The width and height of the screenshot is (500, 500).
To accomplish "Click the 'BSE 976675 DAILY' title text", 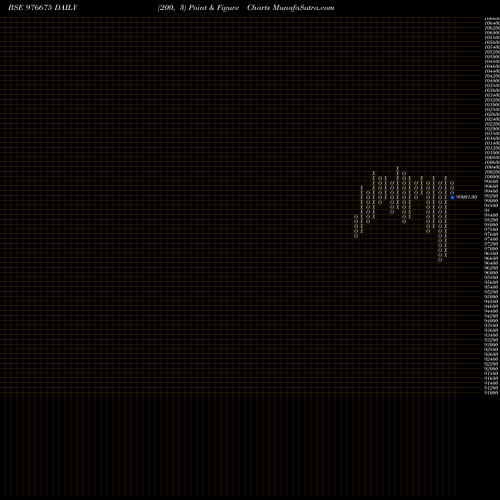I will click(43, 8).
